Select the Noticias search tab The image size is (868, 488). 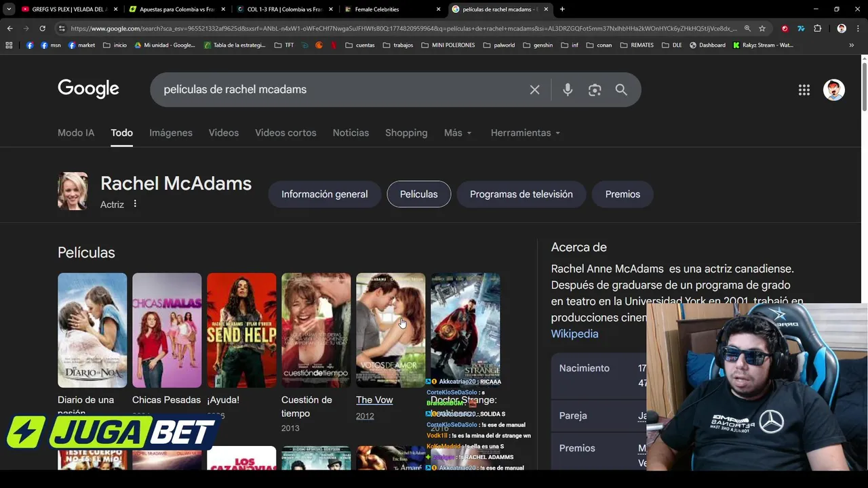351,133
